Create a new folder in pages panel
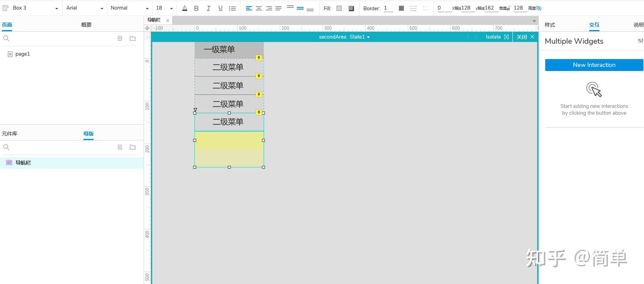 tap(132, 38)
